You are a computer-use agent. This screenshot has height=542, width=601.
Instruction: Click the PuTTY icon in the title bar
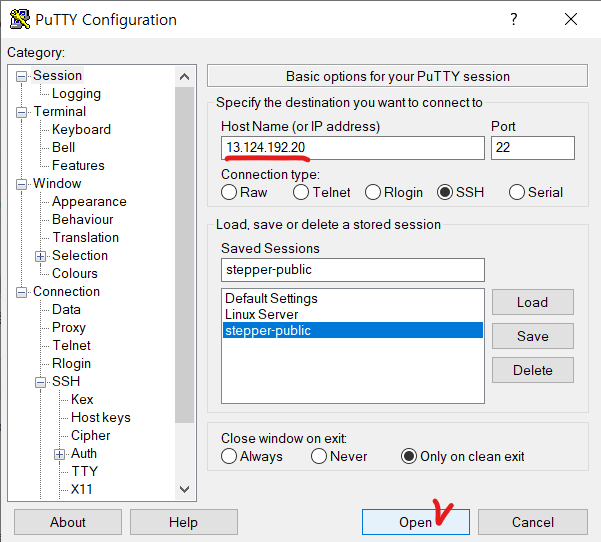click(x=20, y=19)
